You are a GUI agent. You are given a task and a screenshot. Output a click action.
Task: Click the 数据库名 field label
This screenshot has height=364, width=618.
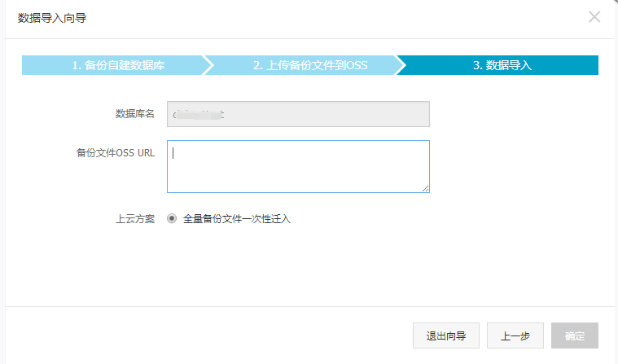[x=135, y=114]
